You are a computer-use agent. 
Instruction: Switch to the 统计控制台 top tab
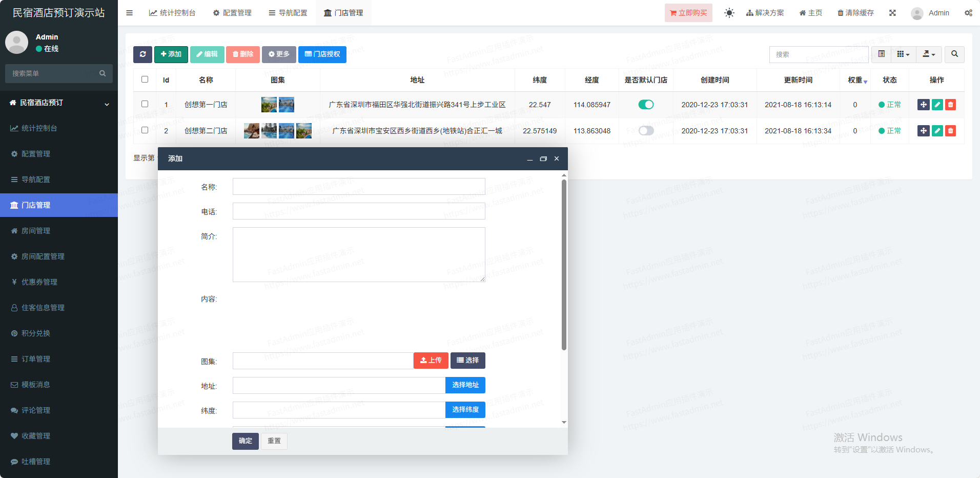172,13
